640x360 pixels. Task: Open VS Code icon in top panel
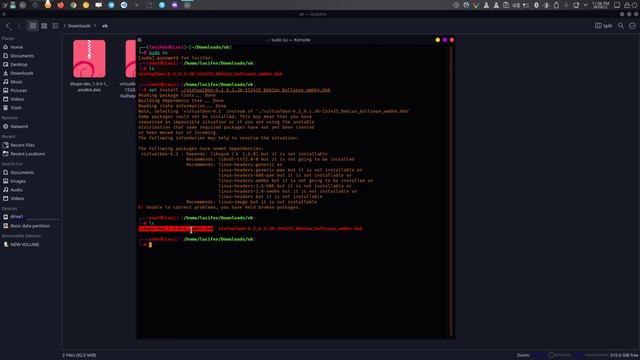pos(124,5)
